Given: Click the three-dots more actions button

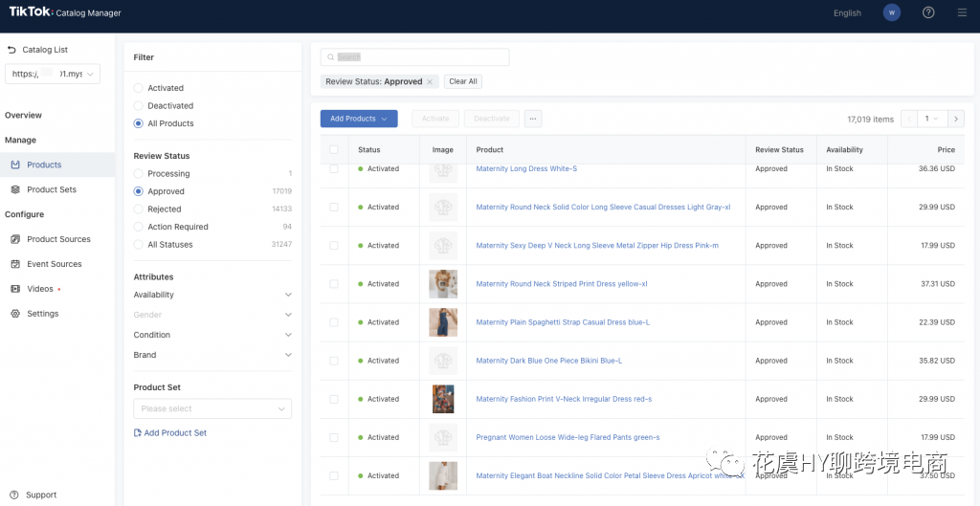Looking at the screenshot, I should coord(533,119).
